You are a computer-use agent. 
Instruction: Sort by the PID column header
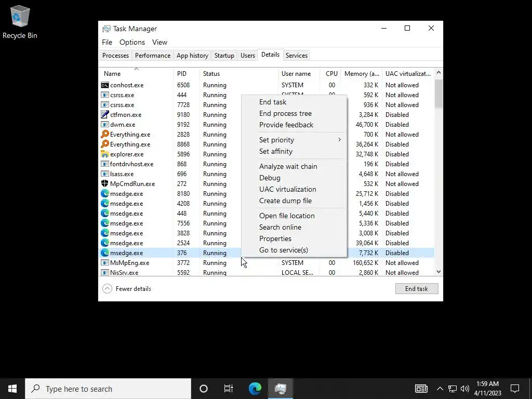click(187, 74)
